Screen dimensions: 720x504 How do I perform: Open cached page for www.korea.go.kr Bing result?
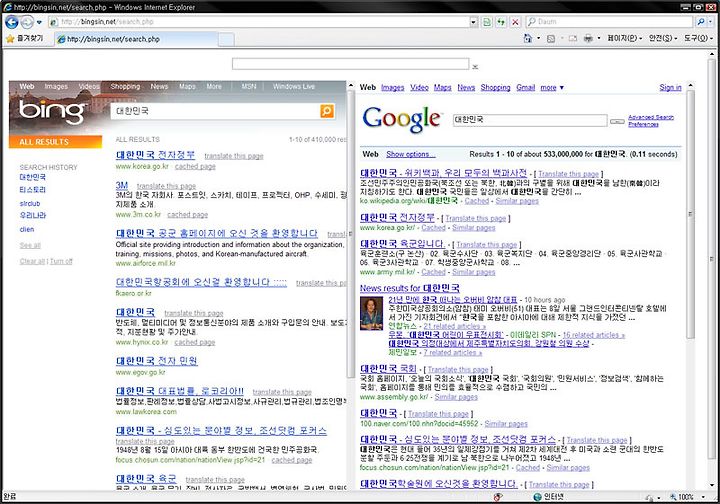(195, 167)
